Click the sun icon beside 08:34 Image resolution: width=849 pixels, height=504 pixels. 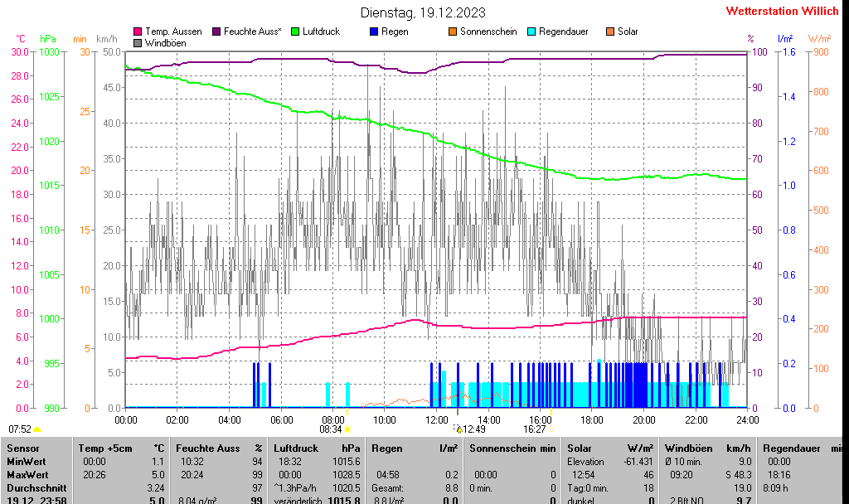pyautogui.click(x=347, y=429)
